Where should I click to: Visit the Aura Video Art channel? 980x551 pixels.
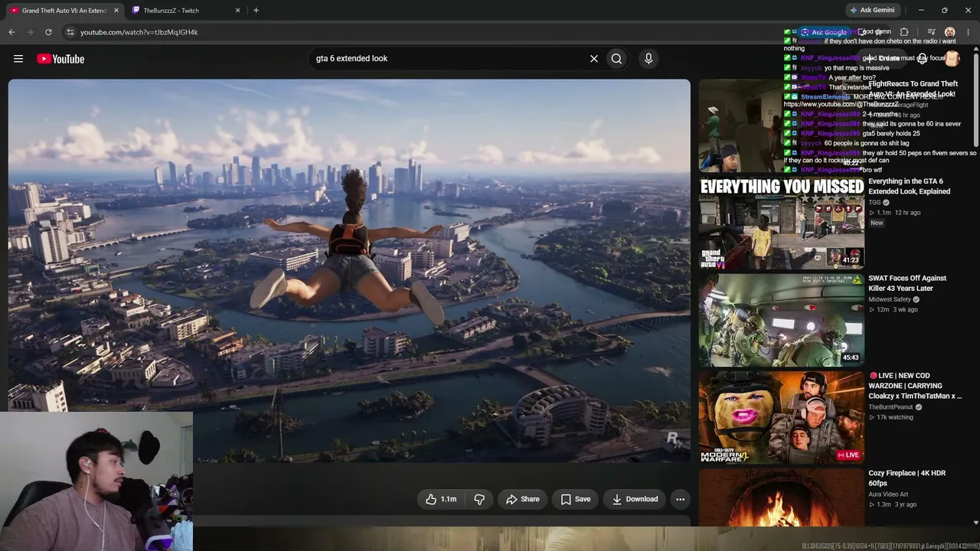[888, 494]
